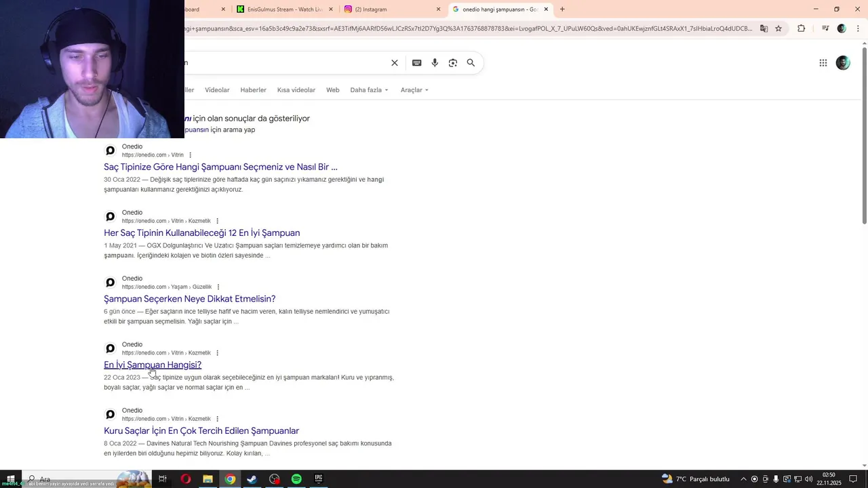Click the Chrome address bar URL
The image size is (868, 488).
[x=468, y=28]
